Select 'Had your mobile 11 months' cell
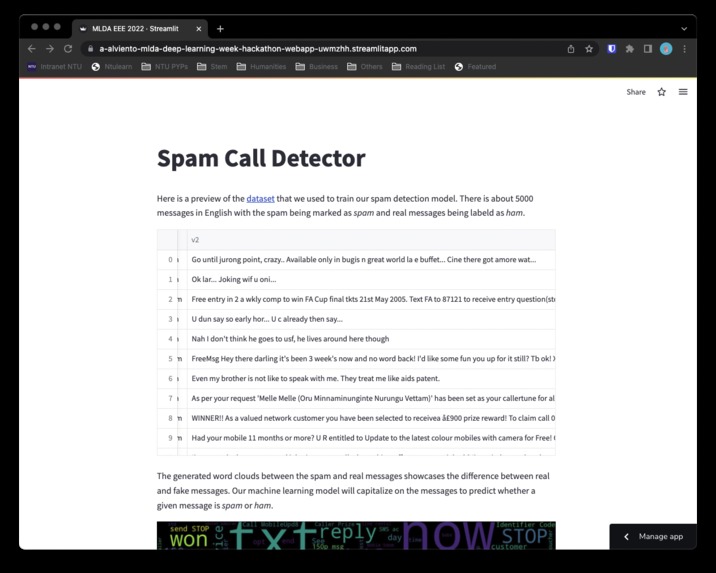This screenshot has height=573, width=716. (372, 437)
